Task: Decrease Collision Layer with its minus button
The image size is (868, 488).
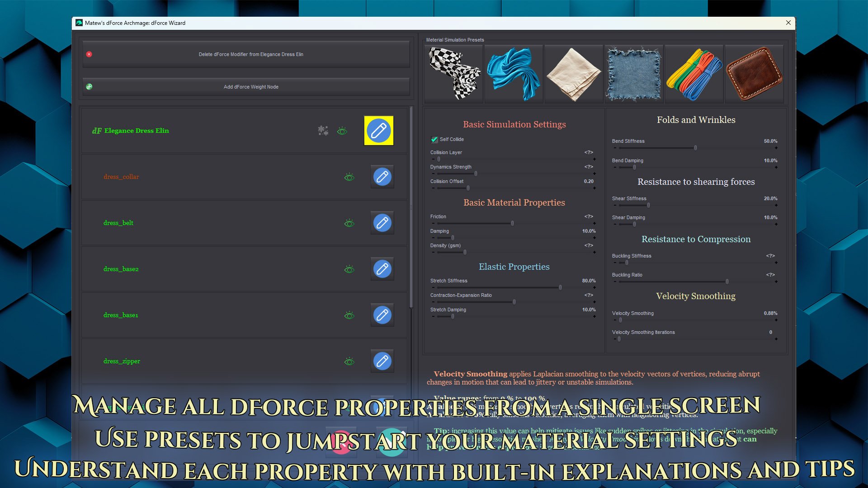Action: coord(433,159)
